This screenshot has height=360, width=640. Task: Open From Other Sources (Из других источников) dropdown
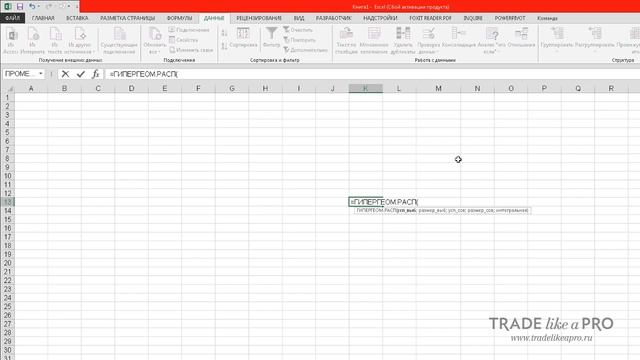click(x=80, y=40)
